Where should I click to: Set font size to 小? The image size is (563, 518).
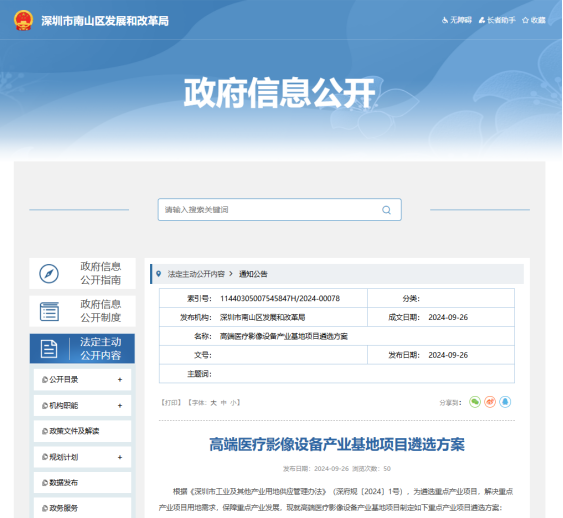(x=233, y=403)
